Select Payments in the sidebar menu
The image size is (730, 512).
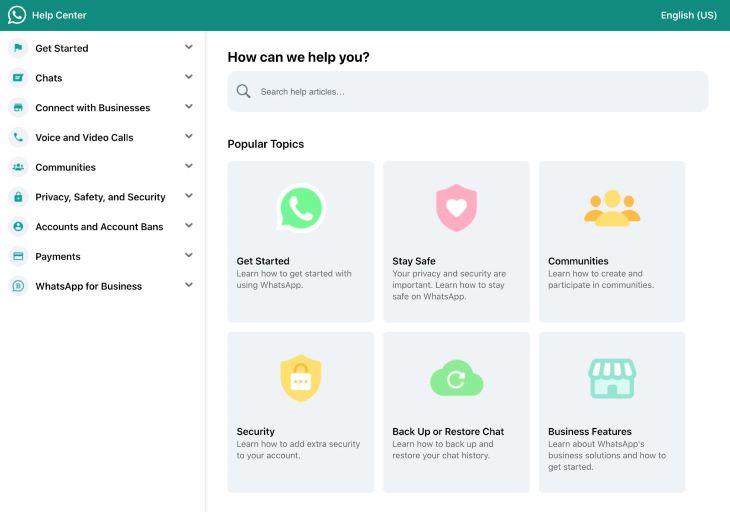[x=58, y=257]
